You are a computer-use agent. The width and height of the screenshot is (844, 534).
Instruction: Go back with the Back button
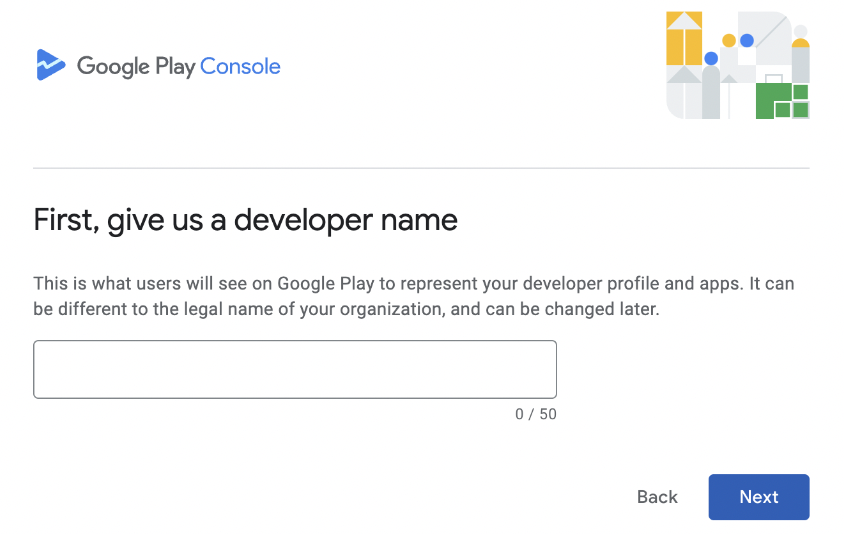(x=657, y=497)
